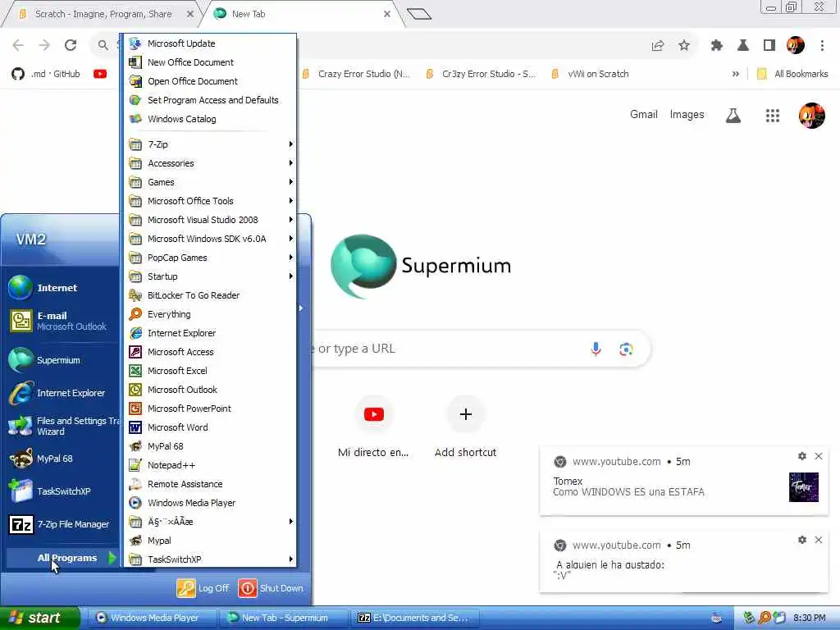The width and height of the screenshot is (840, 630).
Task: Expand Microsoft Windows SDK v6.0A folder
Action: (x=210, y=239)
